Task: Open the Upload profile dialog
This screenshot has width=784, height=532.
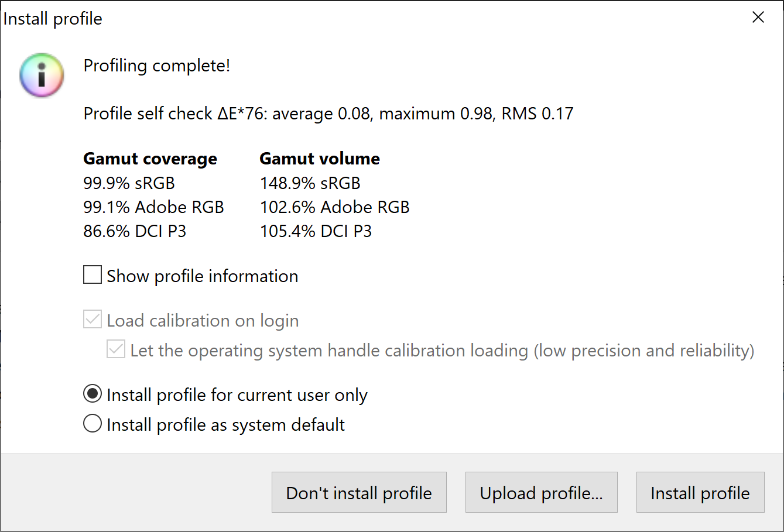Action: (x=542, y=492)
